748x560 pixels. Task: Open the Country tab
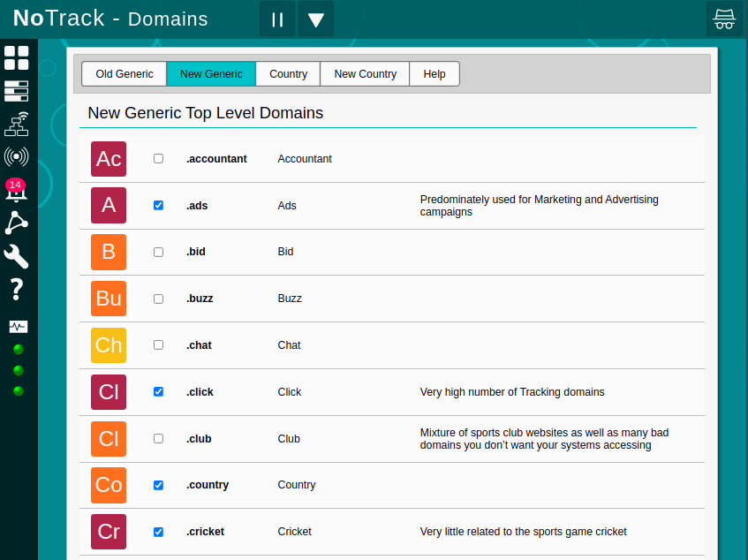[288, 74]
